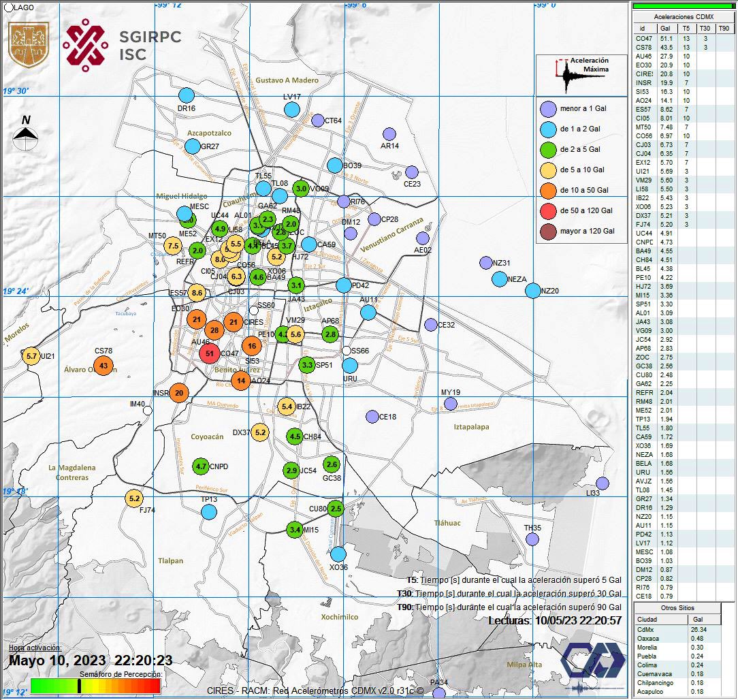Image resolution: width=738 pixels, height=700 pixels.
Task: Click the CNPD green marker showing 4.7
Action: [x=201, y=466]
